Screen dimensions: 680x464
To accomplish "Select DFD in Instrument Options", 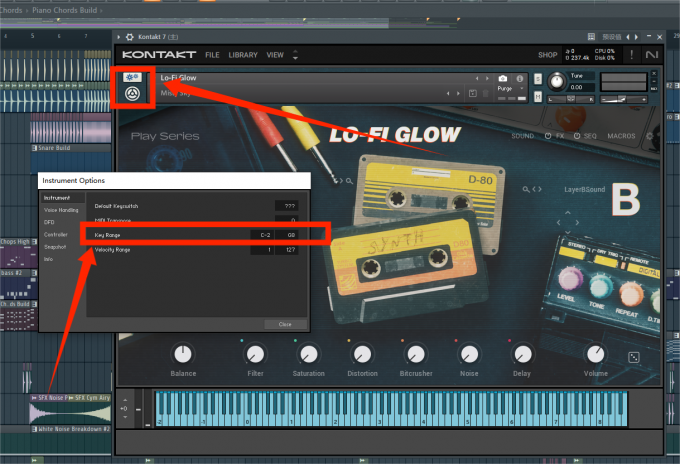I will point(49,222).
